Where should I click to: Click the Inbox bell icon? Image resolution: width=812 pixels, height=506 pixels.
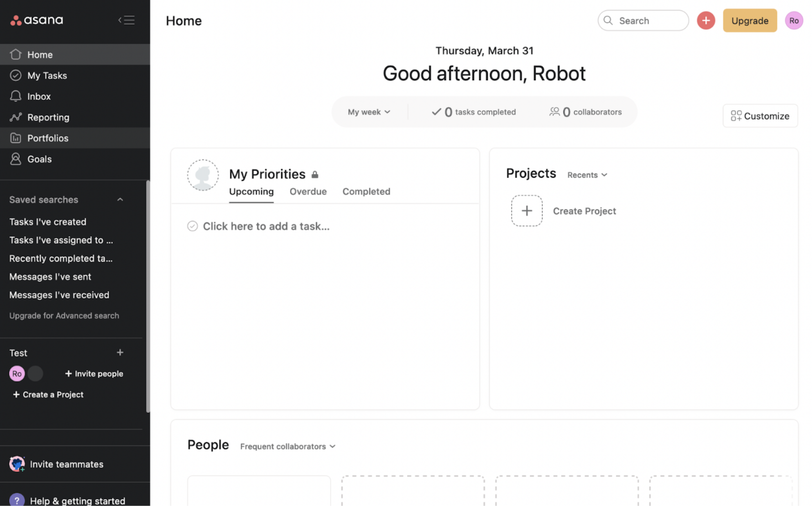pos(16,96)
